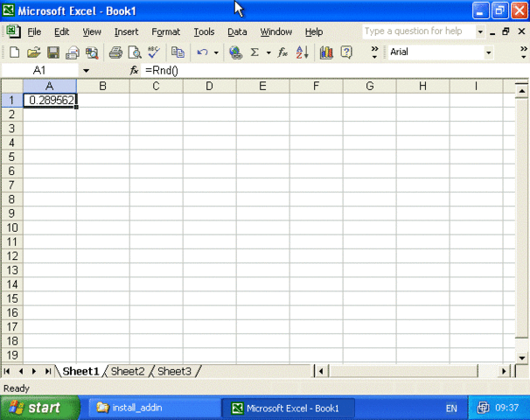Click the EN language indicator
Viewport: 530px width, 420px height.
click(451, 408)
